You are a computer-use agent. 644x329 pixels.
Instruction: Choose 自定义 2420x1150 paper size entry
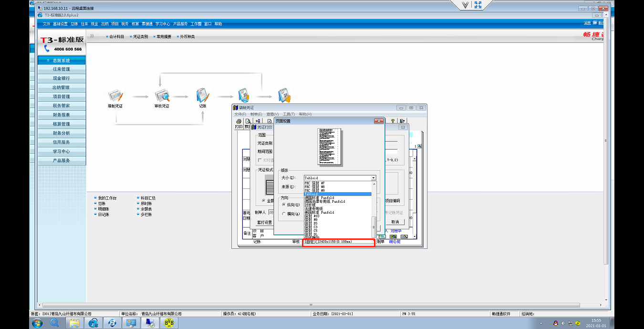[x=338, y=242]
